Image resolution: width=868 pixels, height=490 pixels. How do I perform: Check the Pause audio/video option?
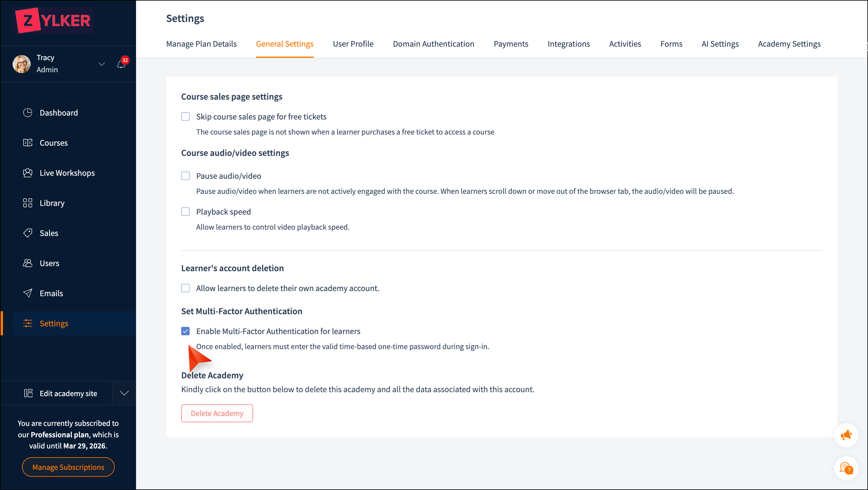pos(185,176)
